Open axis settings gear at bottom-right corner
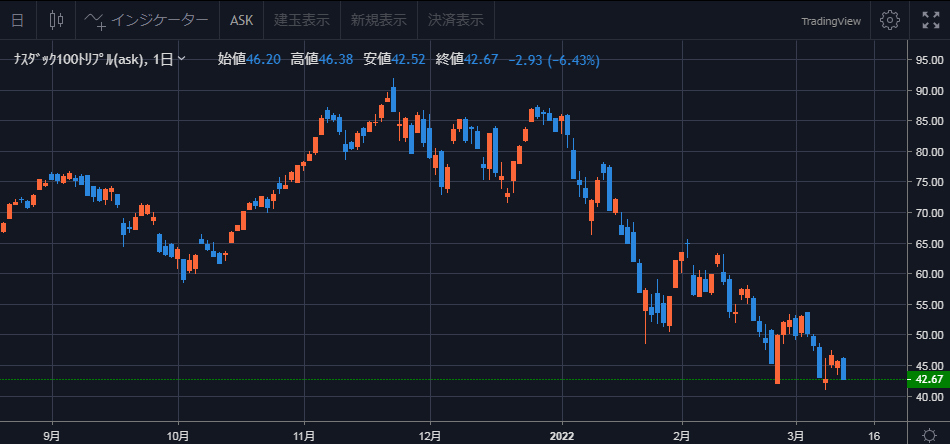950x444 pixels. 929,435
